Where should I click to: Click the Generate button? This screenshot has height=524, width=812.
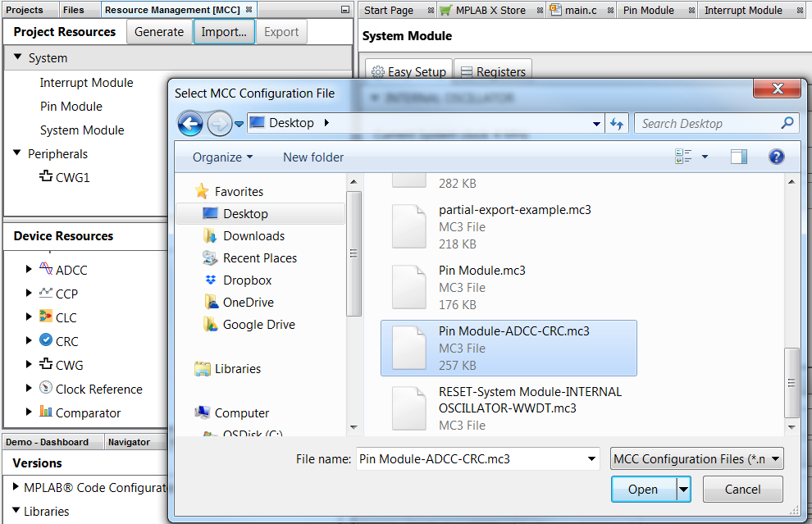coord(159,32)
